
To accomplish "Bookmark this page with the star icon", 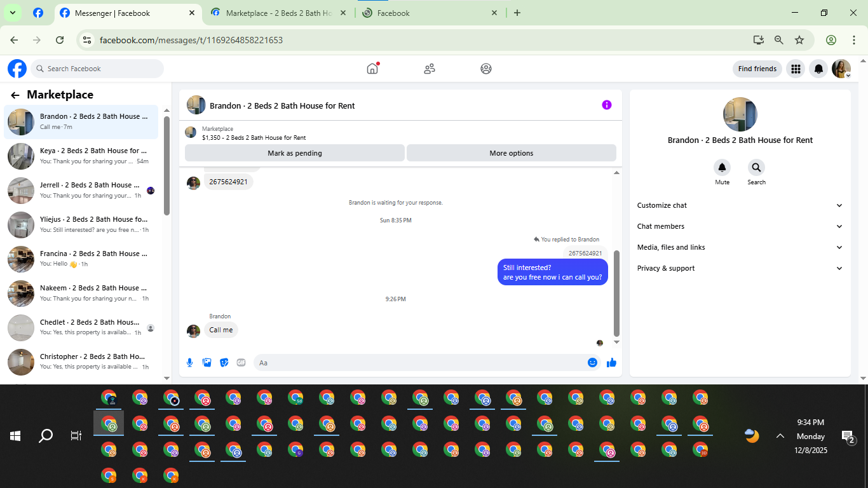I will pyautogui.click(x=799, y=40).
